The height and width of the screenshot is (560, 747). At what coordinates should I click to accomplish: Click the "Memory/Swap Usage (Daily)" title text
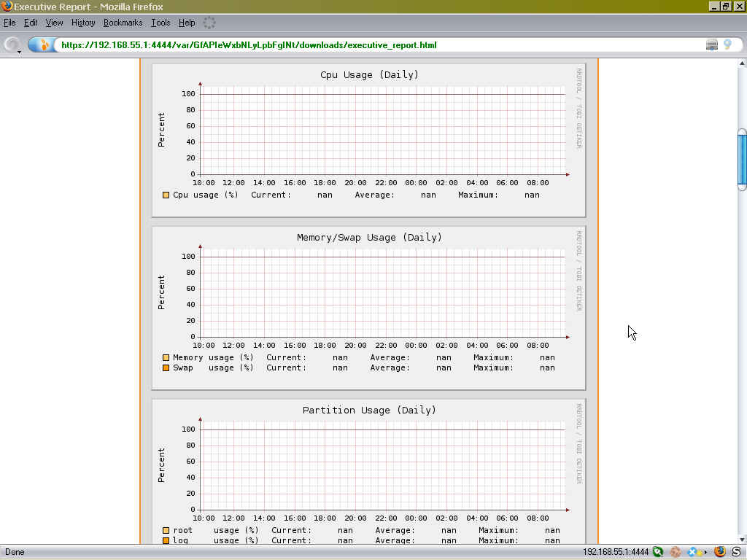(x=369, y=237)
